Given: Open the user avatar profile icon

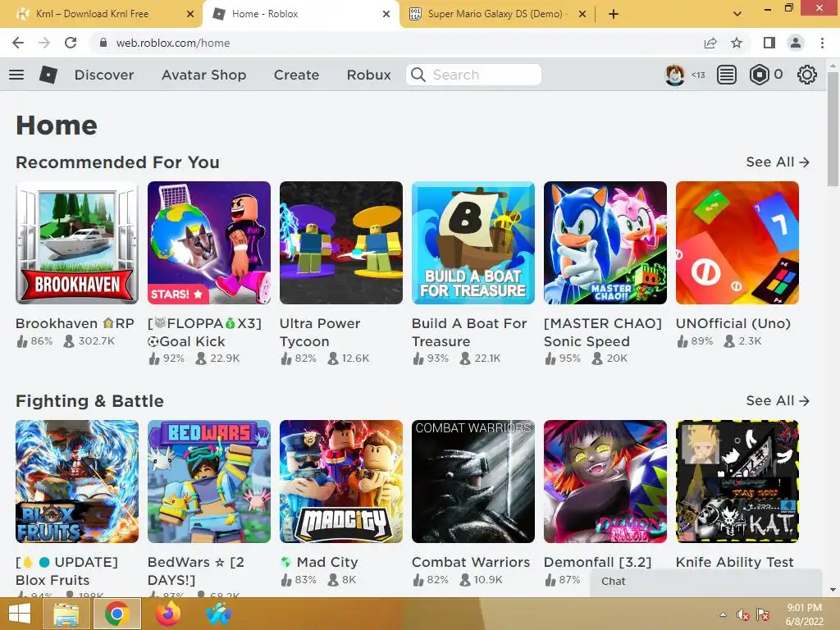Looking at the screenshot, I should (x=675, y=75).
